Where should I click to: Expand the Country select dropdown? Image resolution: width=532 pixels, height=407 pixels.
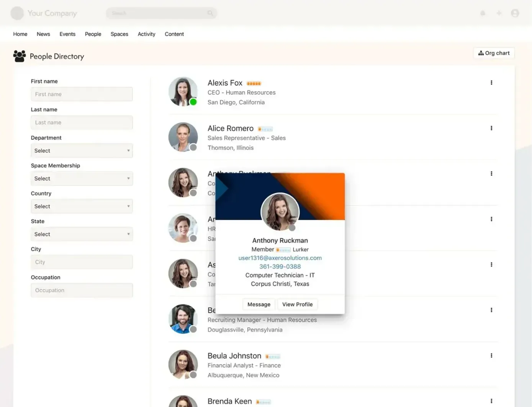click(x=82, y=206)
